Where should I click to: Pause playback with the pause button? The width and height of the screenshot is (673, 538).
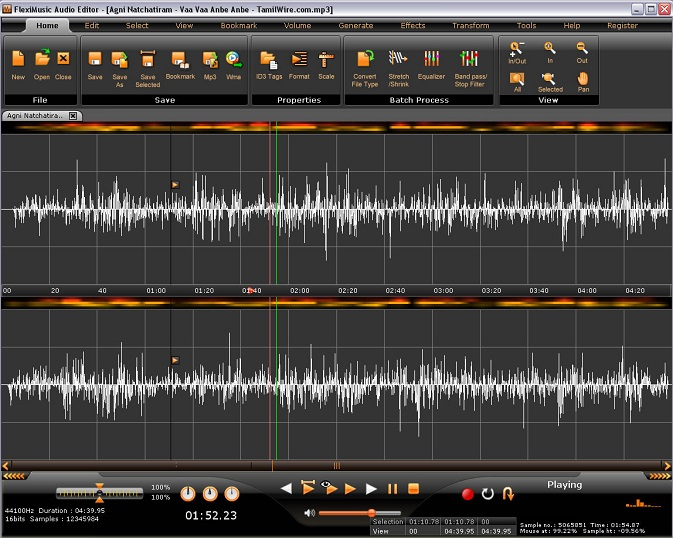pos(392,489)
